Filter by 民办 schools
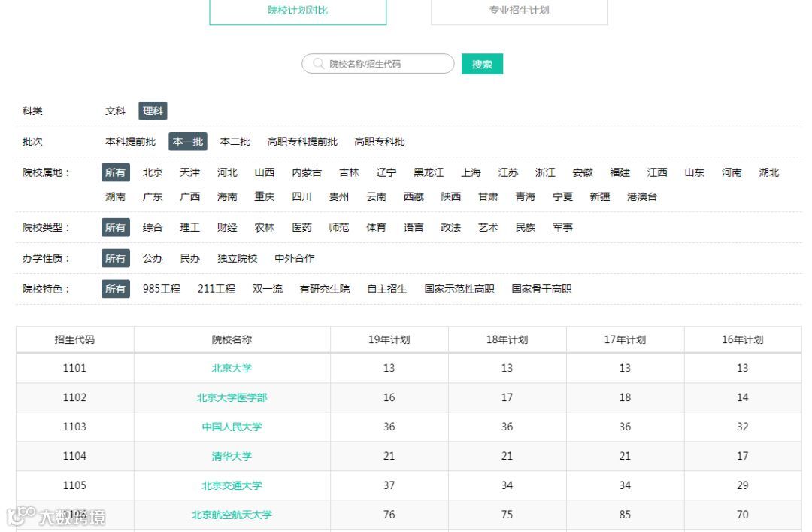Viewport: 812px width, 532px height. tap(190, 258)
